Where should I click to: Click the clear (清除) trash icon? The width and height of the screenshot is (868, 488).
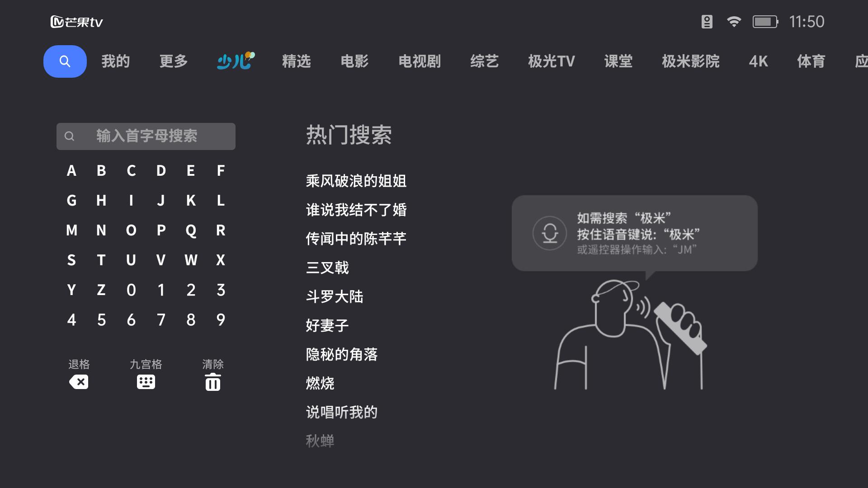212,382
